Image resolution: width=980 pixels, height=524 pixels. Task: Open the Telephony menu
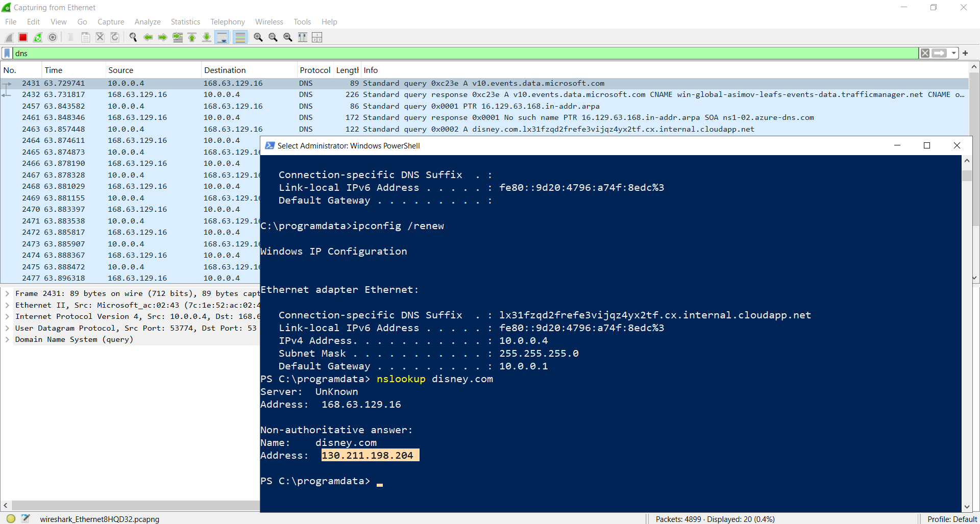228,22
